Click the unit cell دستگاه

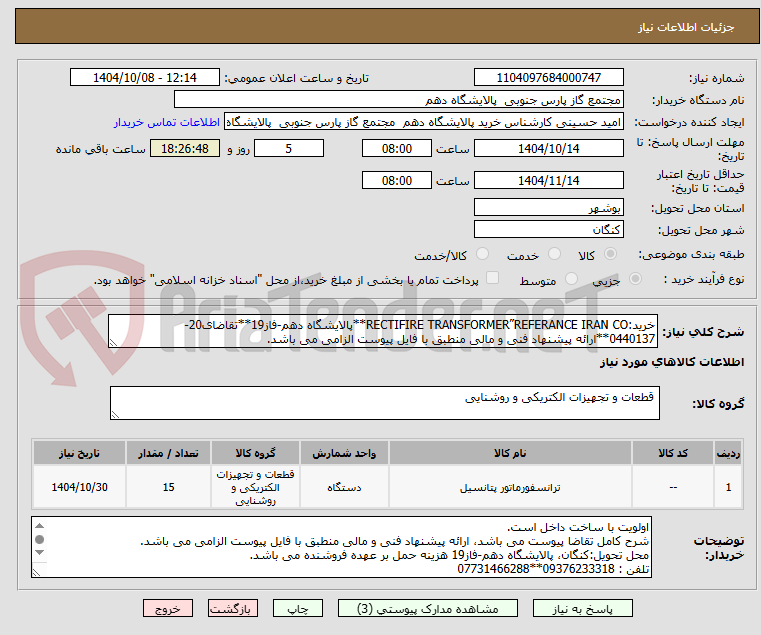(x=344, y=487)
